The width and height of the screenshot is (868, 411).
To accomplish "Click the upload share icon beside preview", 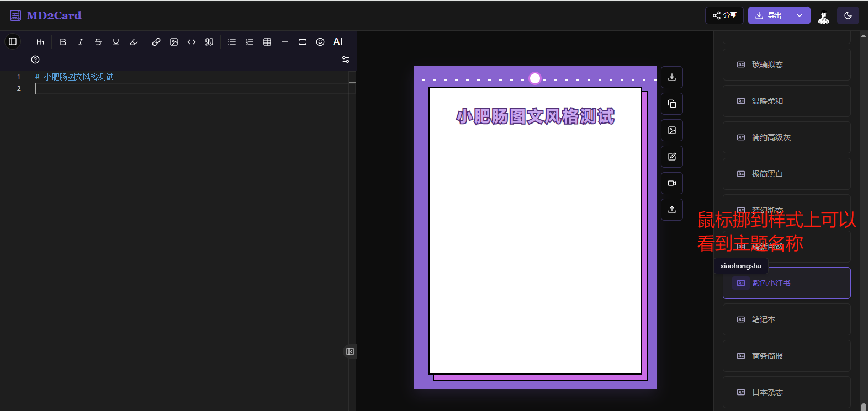I will 672,210.
